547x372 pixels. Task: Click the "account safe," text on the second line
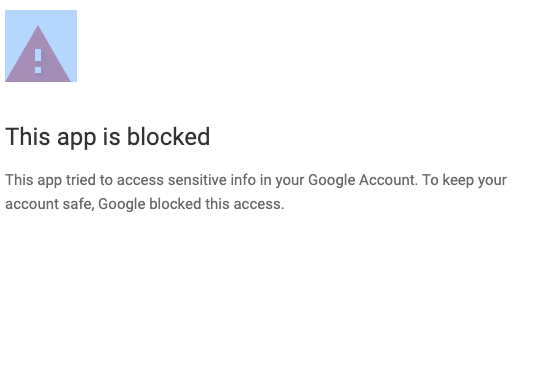click(50, 204)
